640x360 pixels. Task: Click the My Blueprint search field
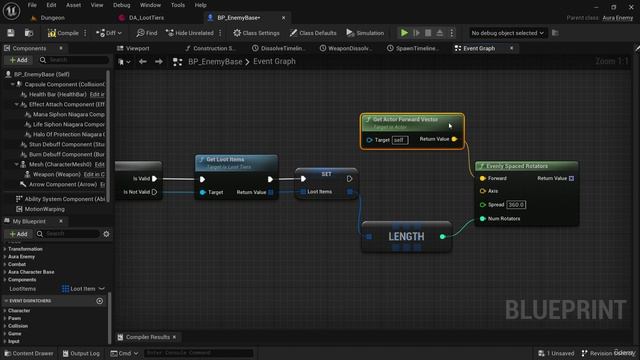coord(67,234)
